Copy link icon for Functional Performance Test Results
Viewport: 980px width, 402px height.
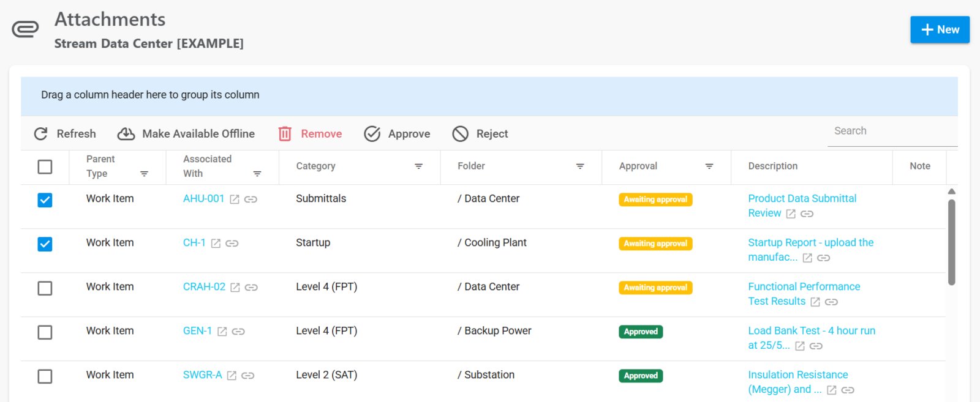[831, 302]
